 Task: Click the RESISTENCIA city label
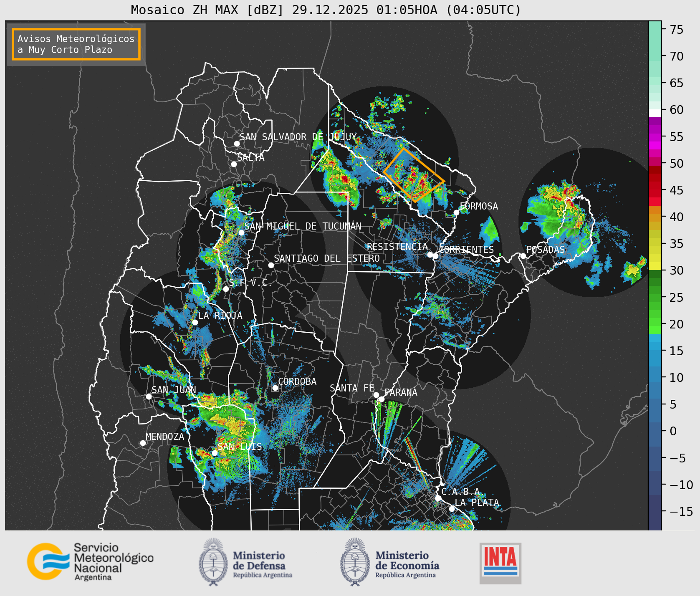pyautogui.click(x=397, y=247)
